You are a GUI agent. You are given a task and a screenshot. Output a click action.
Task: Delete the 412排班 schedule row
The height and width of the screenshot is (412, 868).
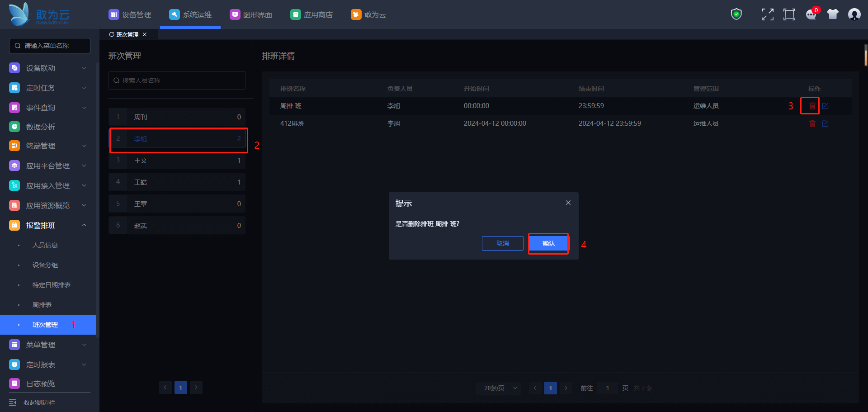click(x=812, y=123)
